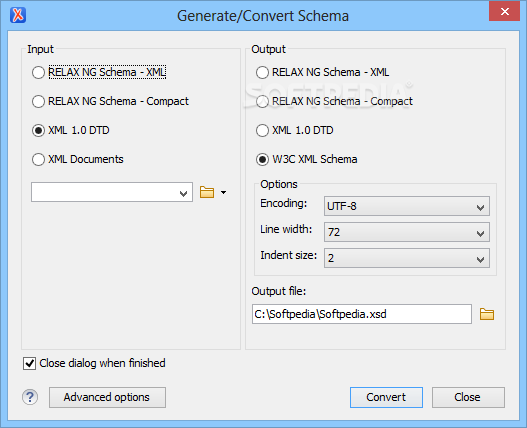Image resolution: width=527 pixels, height=428 pixels.
Task: Click the Convert button
Action: [x=386, y=397]
